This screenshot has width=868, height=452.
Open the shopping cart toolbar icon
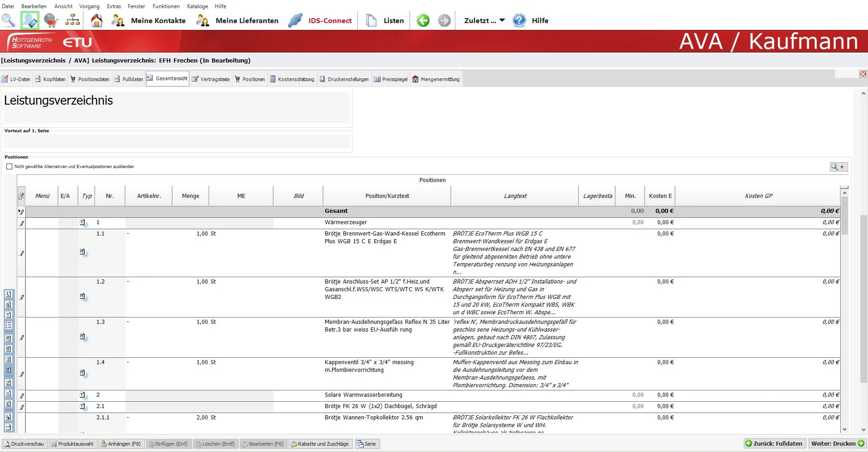51,20
